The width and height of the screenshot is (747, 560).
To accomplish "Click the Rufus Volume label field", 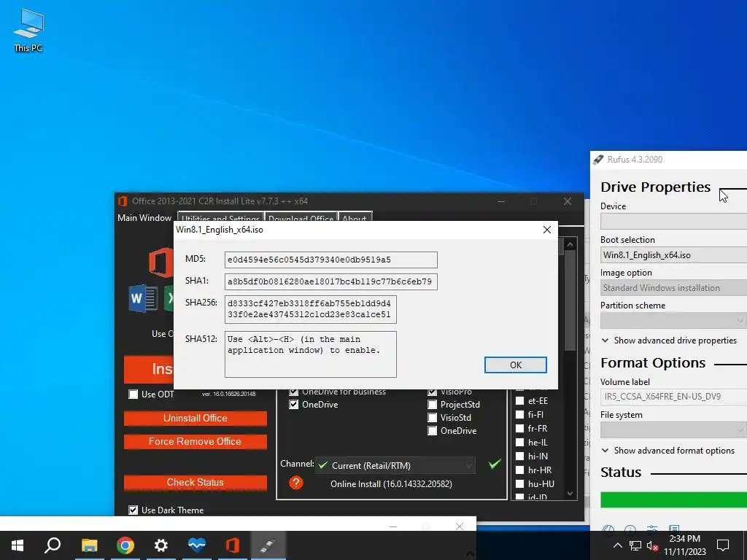I will coord(673,397).
